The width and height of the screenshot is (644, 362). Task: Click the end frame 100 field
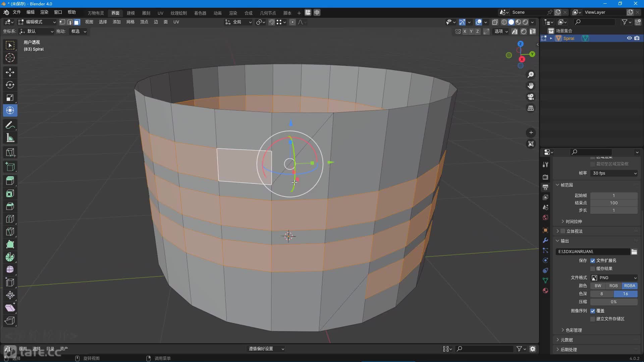pyautogui.click(x=614, y=203)
